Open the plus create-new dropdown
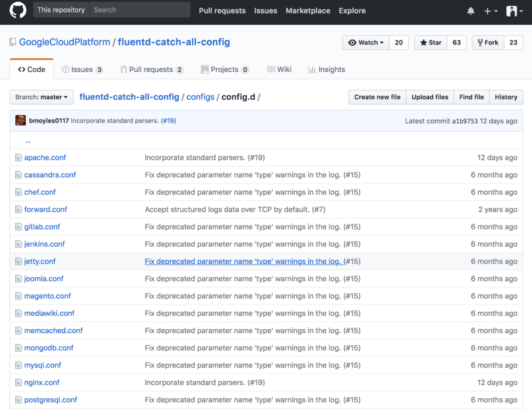Screen dimensions: 532x409 491,11
